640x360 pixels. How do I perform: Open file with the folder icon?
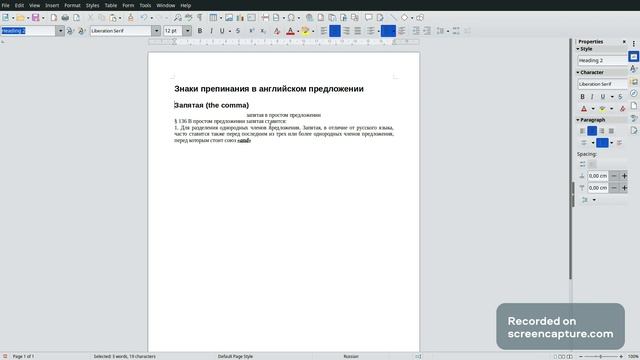pyautogui.click(x=20, y=18)
